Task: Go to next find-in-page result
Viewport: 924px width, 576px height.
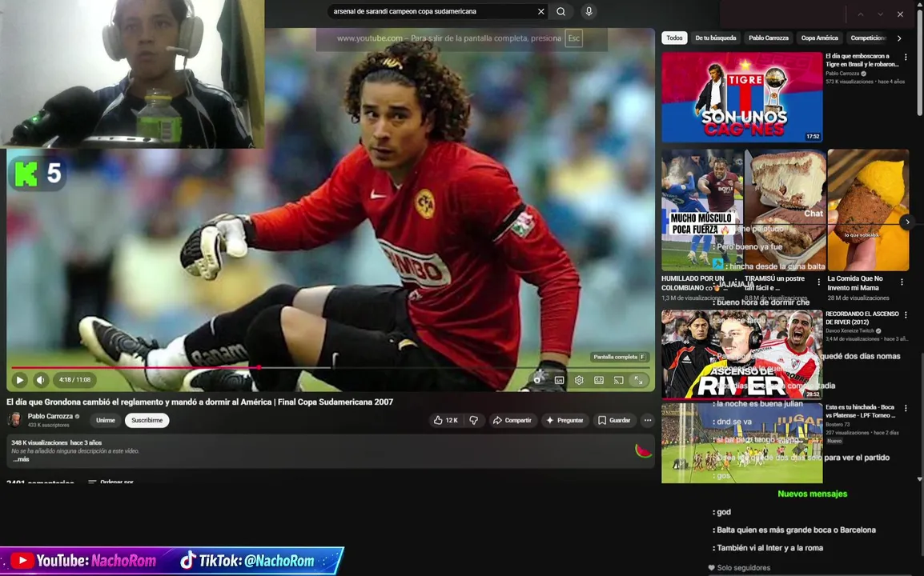Action: pyautogui.click(x=881, y=14)
